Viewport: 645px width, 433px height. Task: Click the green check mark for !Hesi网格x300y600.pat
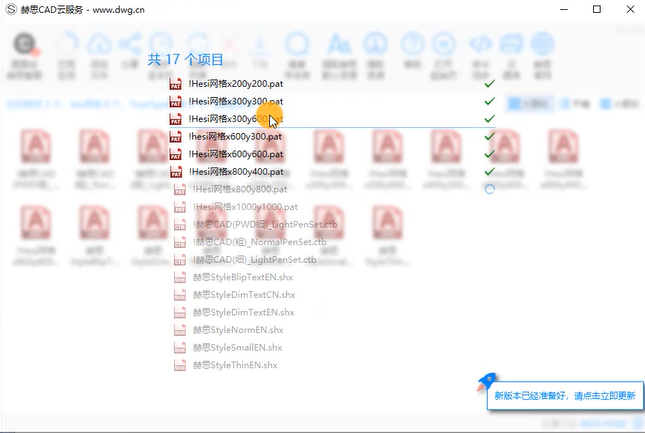pos(489,119)
